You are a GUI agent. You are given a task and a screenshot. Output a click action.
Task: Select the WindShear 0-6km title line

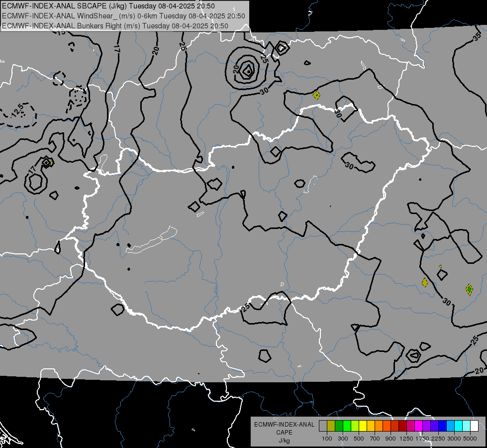coord(123,16)
